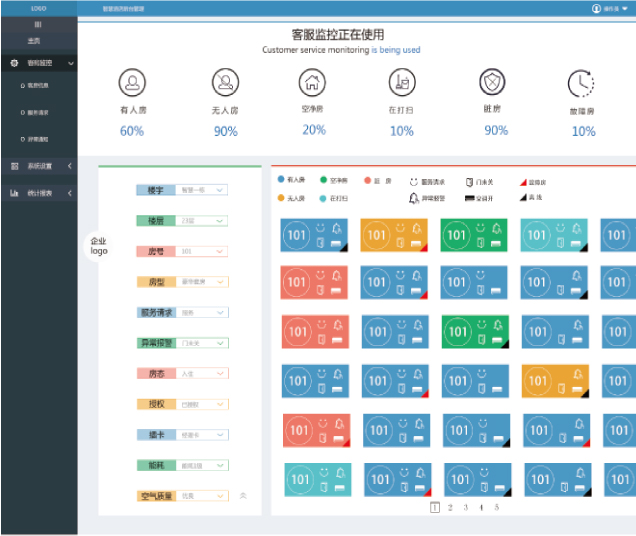This screenshot has height=536, width=636.
Task: Select the 统计报表 sidebar menu
Action: (39, 193)
